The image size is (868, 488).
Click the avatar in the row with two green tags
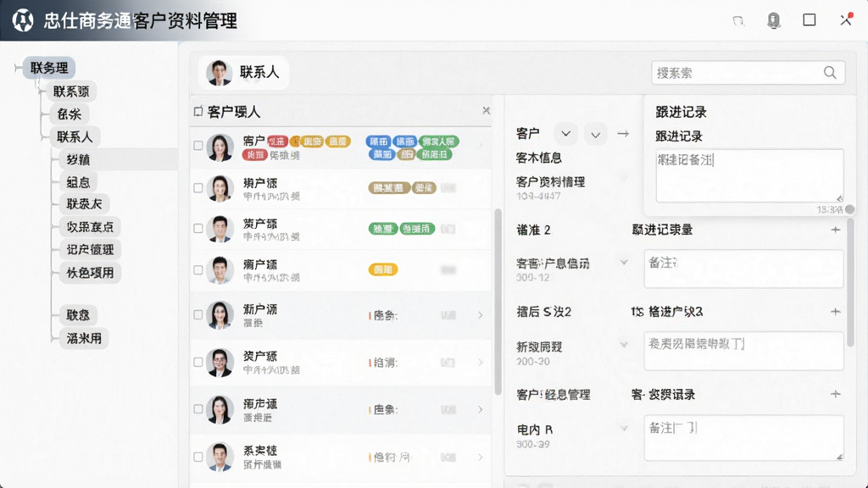tap(220, 229)
